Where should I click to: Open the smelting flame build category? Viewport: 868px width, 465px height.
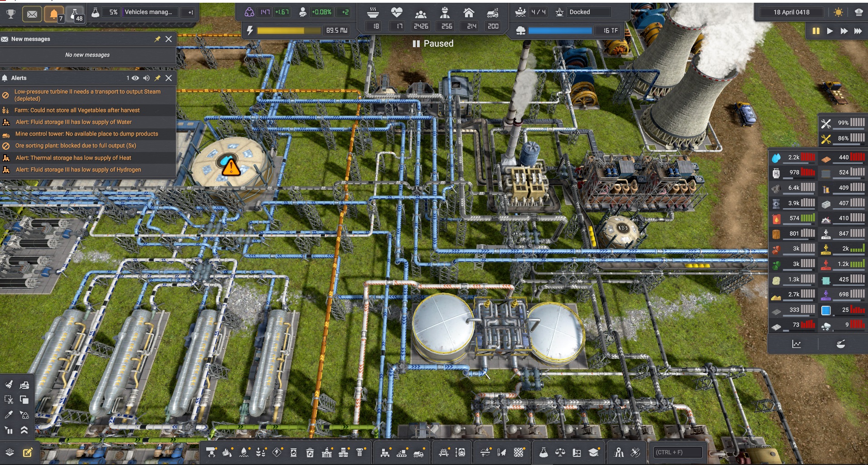coord(227,452)
